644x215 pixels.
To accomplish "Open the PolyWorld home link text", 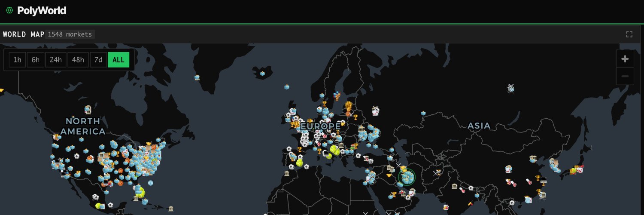I will tap(42, 10).
